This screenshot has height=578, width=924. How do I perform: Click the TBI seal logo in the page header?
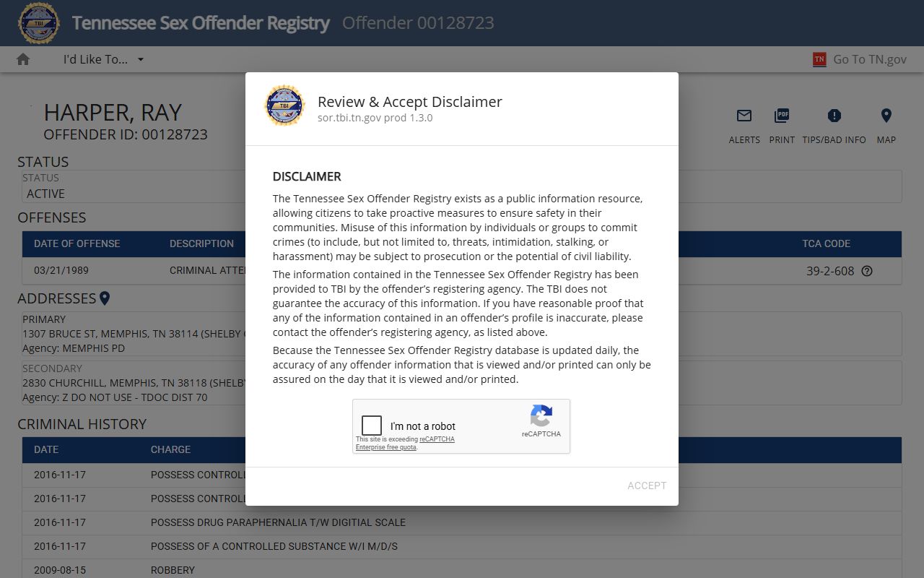(x=40, y=23)
